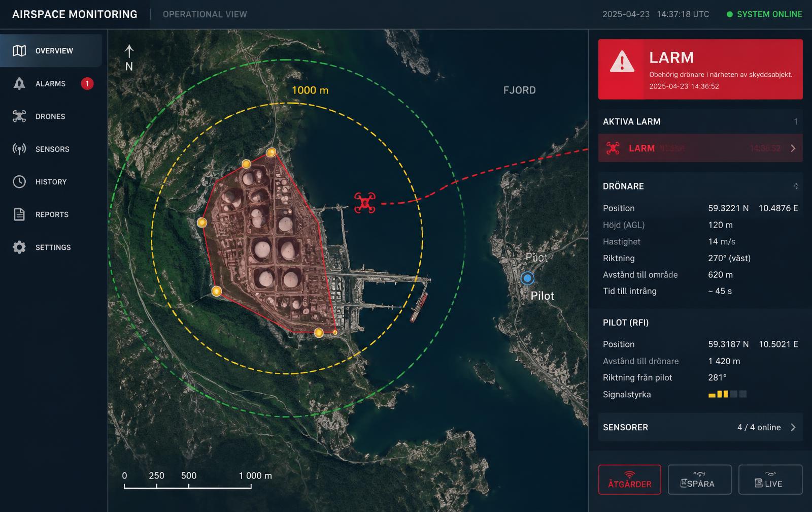Viewport: 812px width, 512px height.
Task: Open Alarms menu item
Action: coord(51,84)
